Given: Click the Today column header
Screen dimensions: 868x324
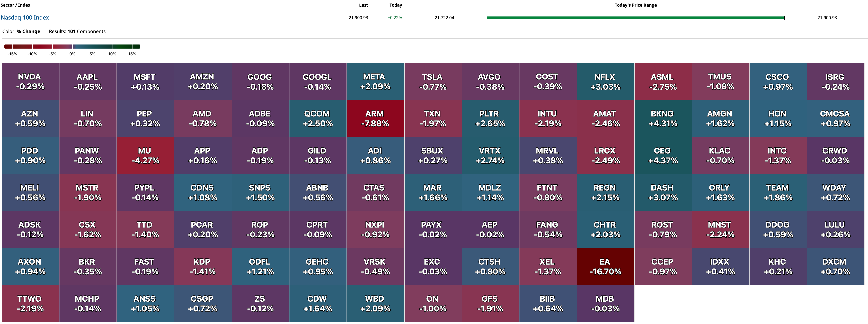Looking at the screenshot, I should pos(396,5).
